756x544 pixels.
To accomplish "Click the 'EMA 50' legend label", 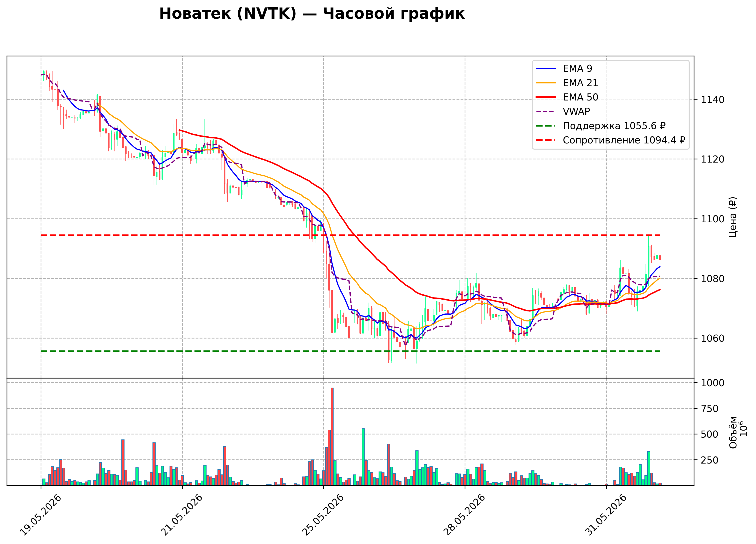I will [x=580, y=97].
